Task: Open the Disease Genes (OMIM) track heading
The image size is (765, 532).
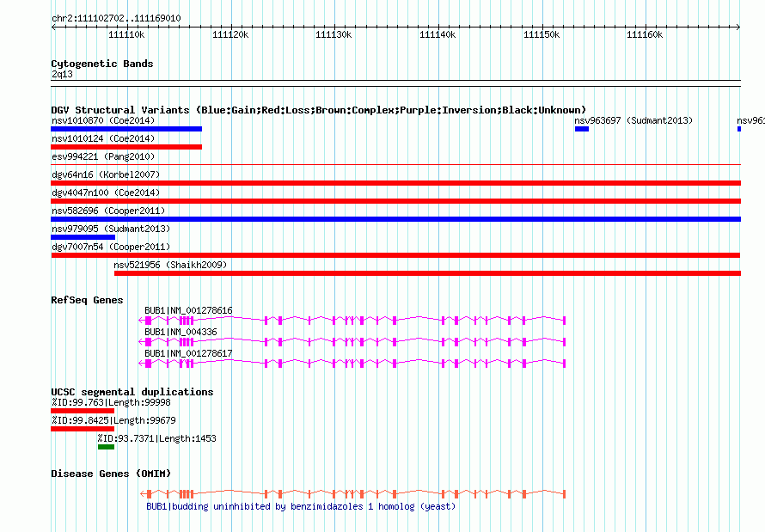Action: [x=111, y=474]
